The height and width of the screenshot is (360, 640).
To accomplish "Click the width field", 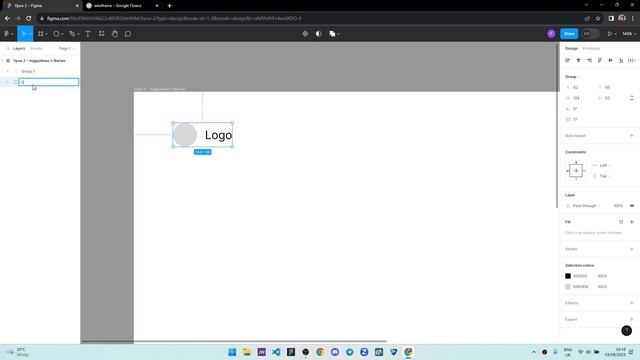I will point(578,98).
